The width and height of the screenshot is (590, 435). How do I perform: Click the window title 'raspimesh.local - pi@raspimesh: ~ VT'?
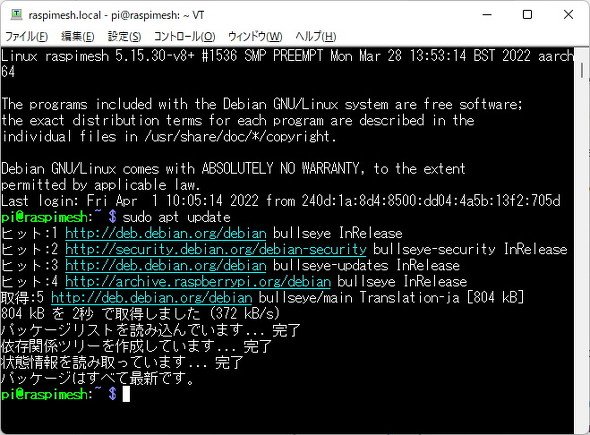(116, 15)
